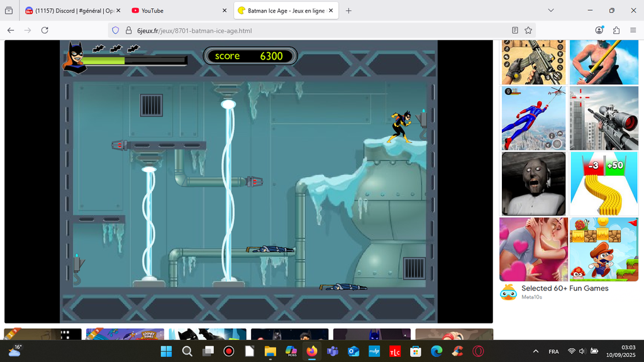Image resolution: width=644 pixels, height=362 pixels.
Task: Open Microsoft Teams from the taskbar
Action: click(x=332, y=351)
